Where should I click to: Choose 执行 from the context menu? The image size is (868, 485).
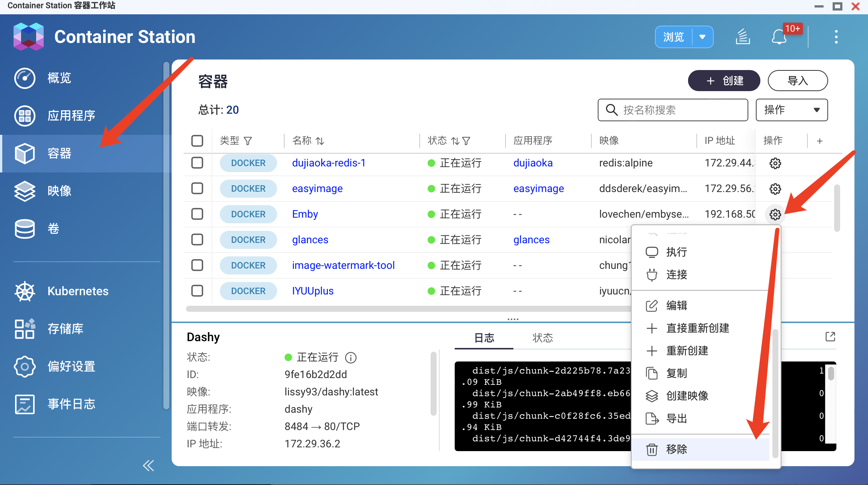(700, 252)
